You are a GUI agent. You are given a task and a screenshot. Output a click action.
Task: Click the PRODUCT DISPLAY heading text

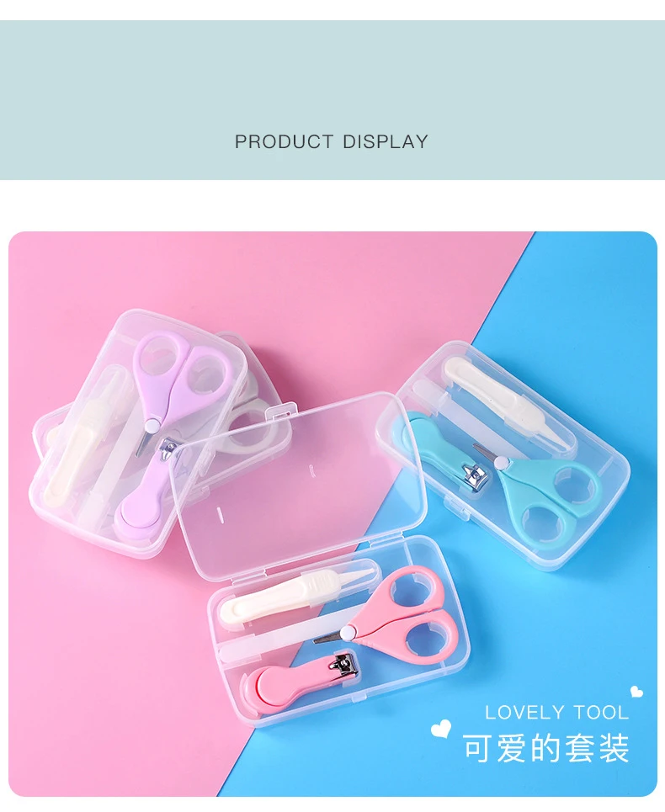tap(332, 141)
